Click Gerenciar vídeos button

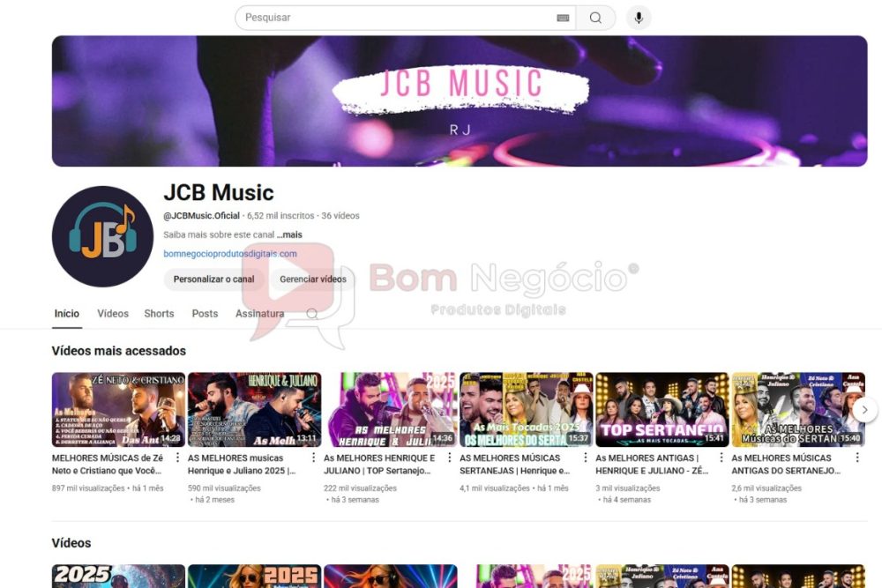(x=313, y=279)
